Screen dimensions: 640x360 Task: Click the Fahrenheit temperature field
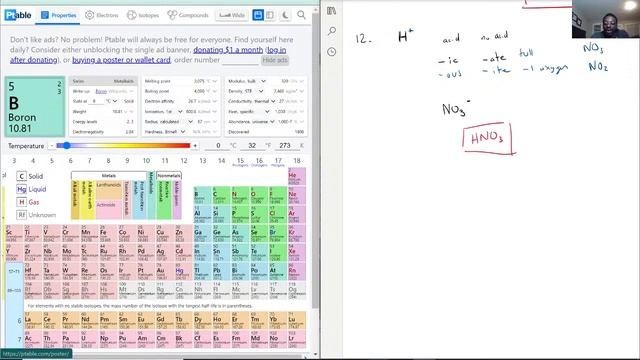click(x=252, y=146)
